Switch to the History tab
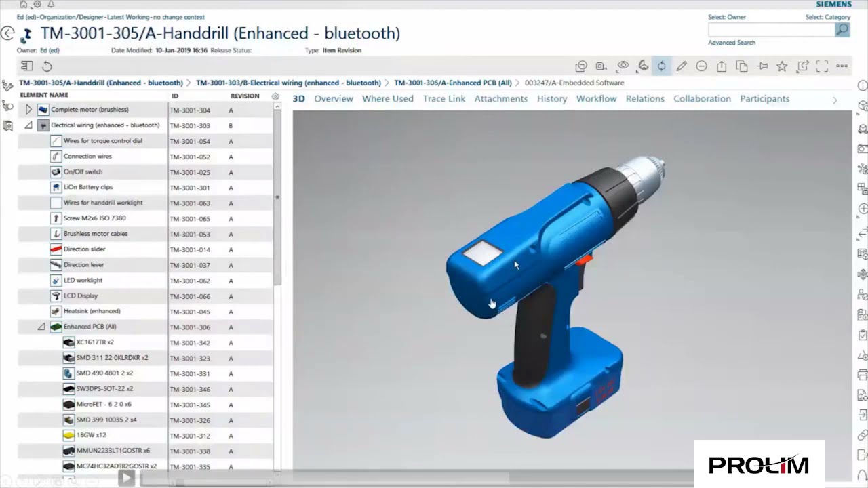Screen dimensions: 868x488 click(x=552, y=99)
